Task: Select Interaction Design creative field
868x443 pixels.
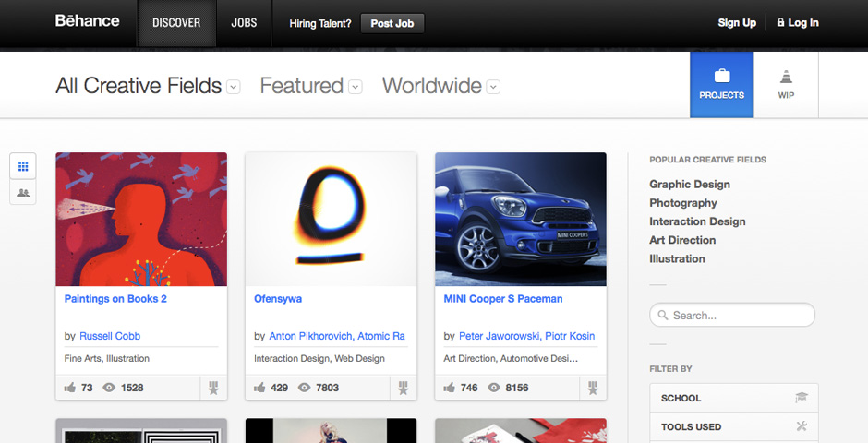Action: tap(697, 221)
